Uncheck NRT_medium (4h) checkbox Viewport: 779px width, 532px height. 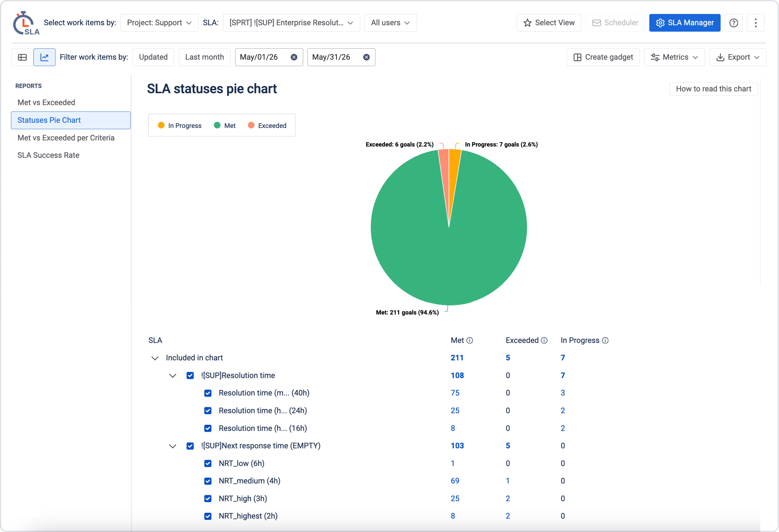208,481
